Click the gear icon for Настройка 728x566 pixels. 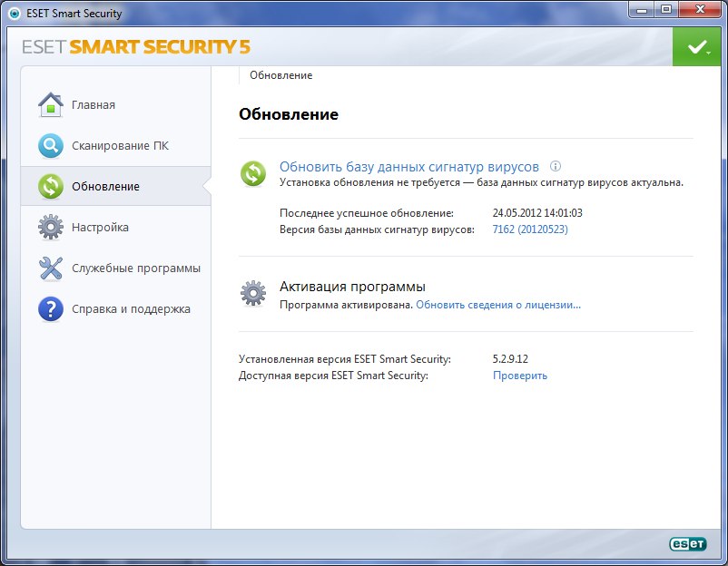tap(51, 228)
